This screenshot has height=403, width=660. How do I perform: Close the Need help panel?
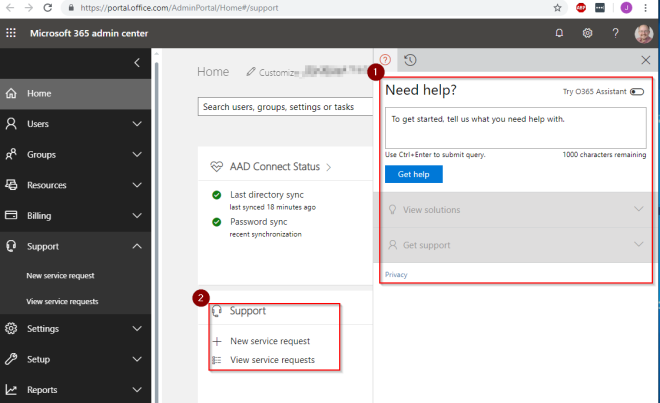click(x=646, y=60)
